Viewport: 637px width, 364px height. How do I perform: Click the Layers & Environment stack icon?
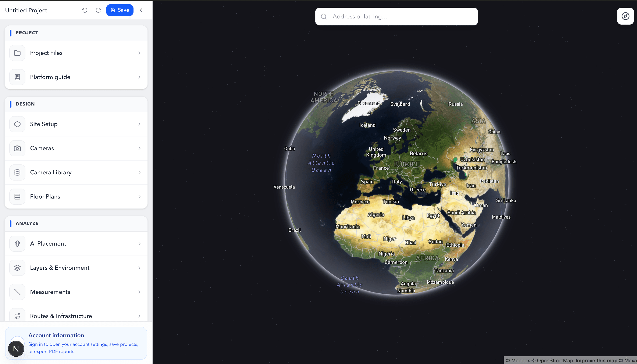click(x=17, y=268)
